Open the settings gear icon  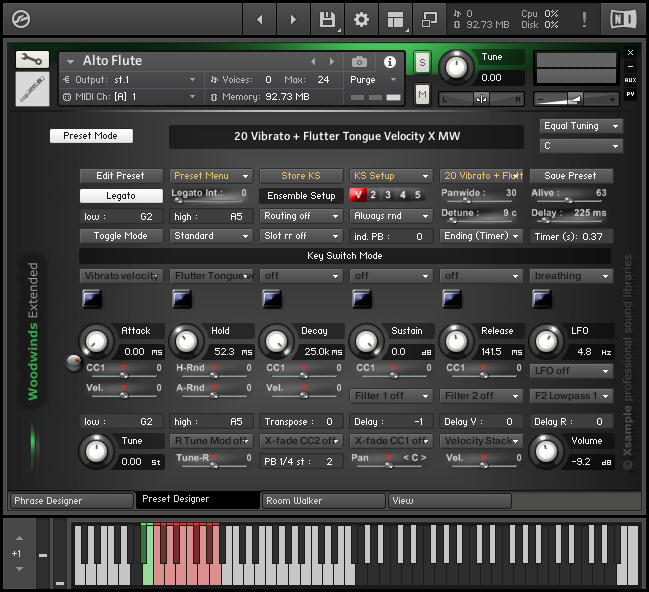coord(361,19)
